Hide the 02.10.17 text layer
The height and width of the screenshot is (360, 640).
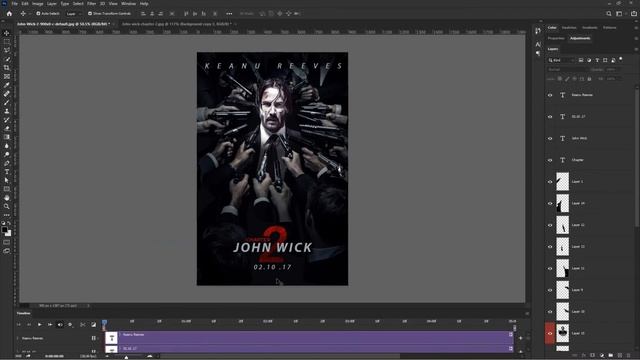[x=550, y=117]
